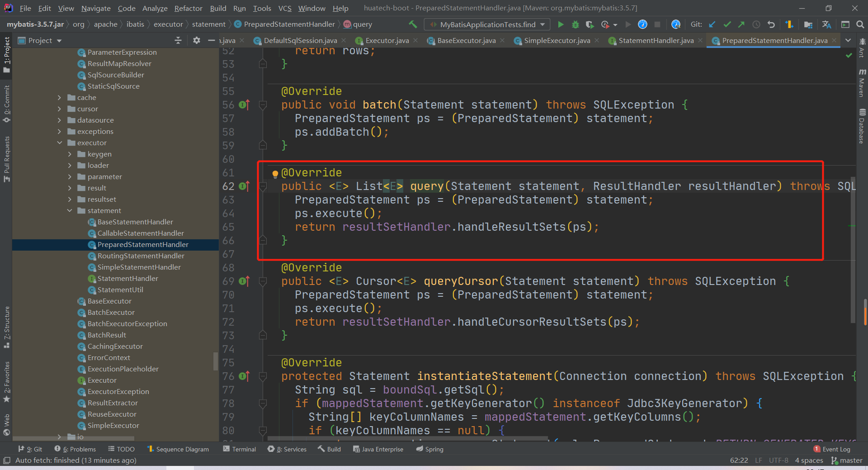Click Git update project blue arrow
Image resolution: width=868 pixels, height=470 pixels.
point(712,24)
